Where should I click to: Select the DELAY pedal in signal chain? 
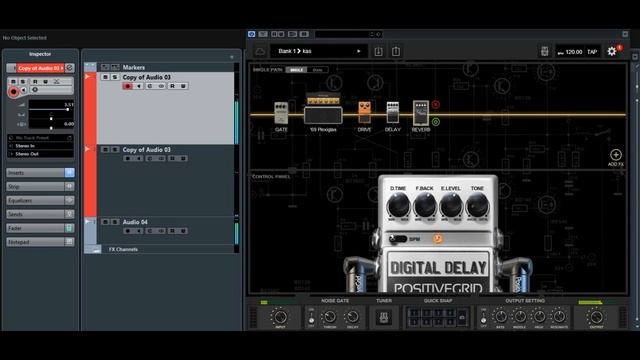[x=393, y=112]
